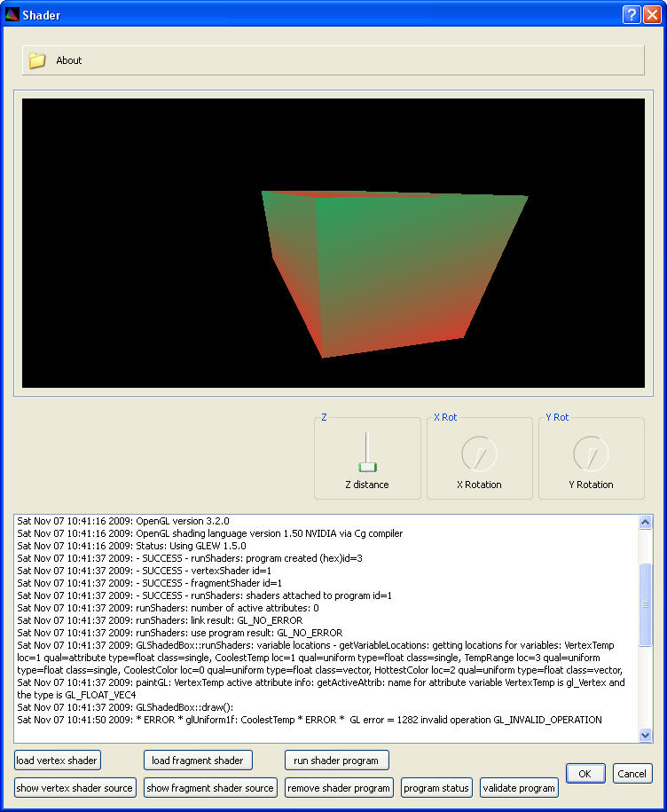Viewport: 667px width, 812px height.
Task: Open the About folder icon
Action: pos(37,60)
